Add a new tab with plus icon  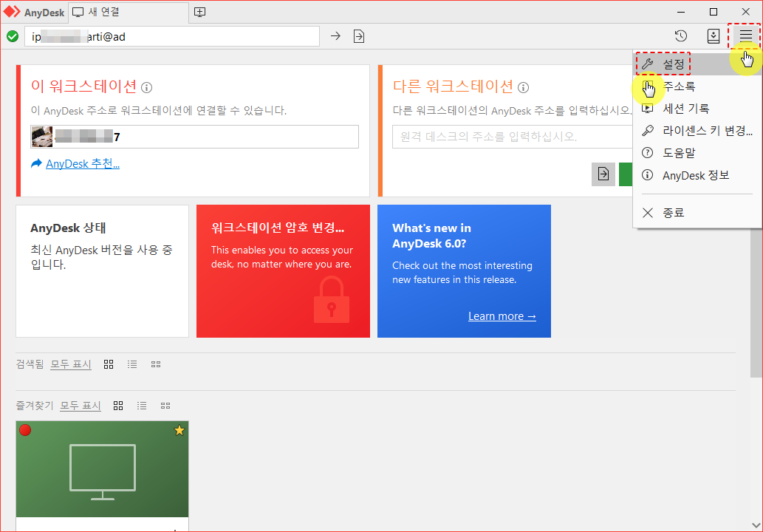pos(199,12)
